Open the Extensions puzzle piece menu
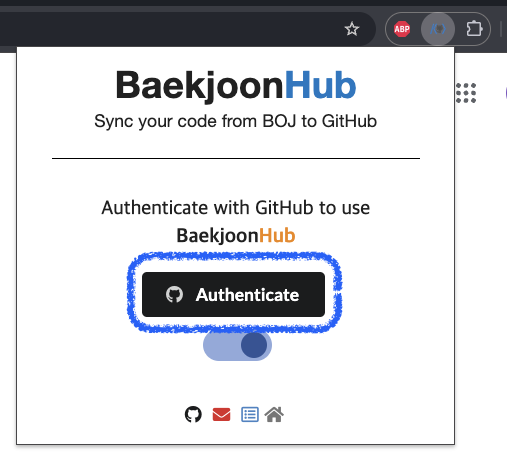507x463 pixels. pos(474,29)
